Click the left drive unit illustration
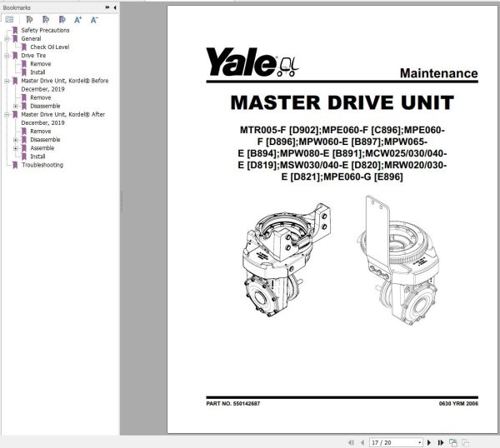Viewport: 500px width, 448px height. click(287, 260)
